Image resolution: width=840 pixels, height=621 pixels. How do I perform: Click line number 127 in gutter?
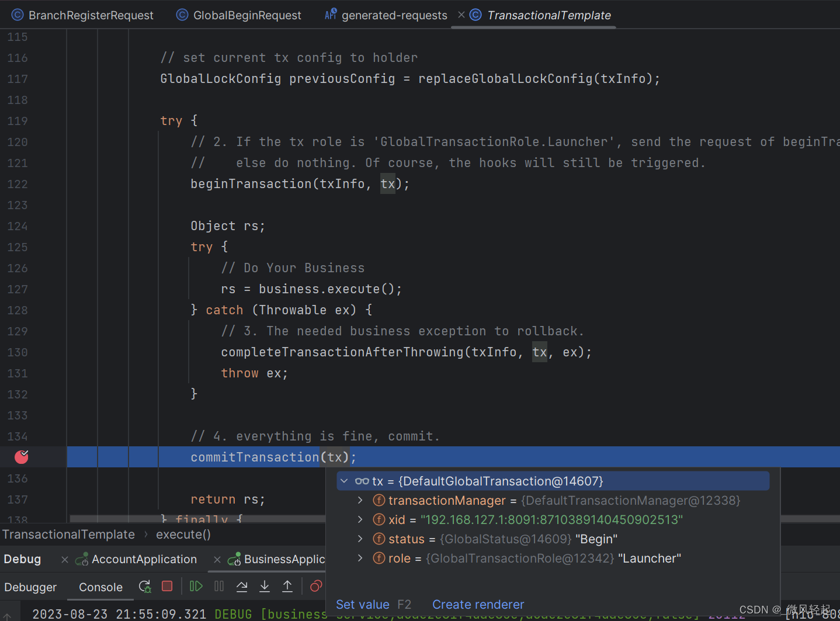(18, 289)
